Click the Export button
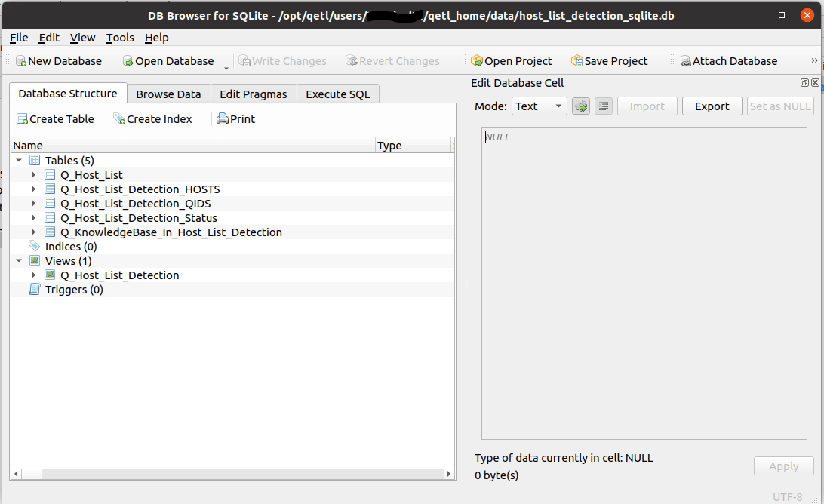Screen dimensions: 824x504 pos(712,106)
